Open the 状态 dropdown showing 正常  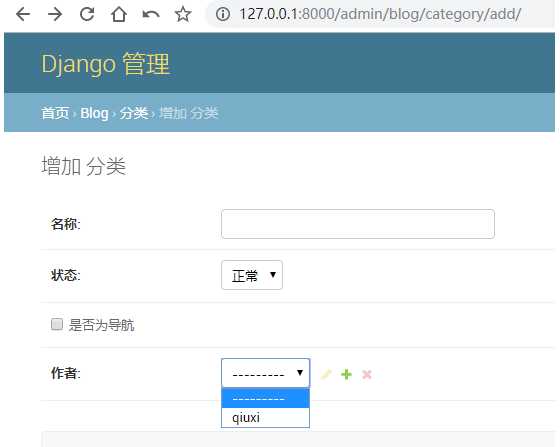click(252, 275)
